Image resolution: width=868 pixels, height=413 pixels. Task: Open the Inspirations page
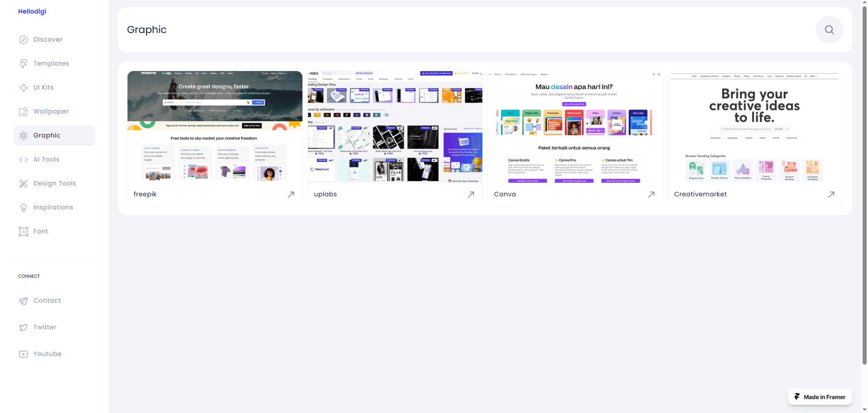click(x=54, y=207)
